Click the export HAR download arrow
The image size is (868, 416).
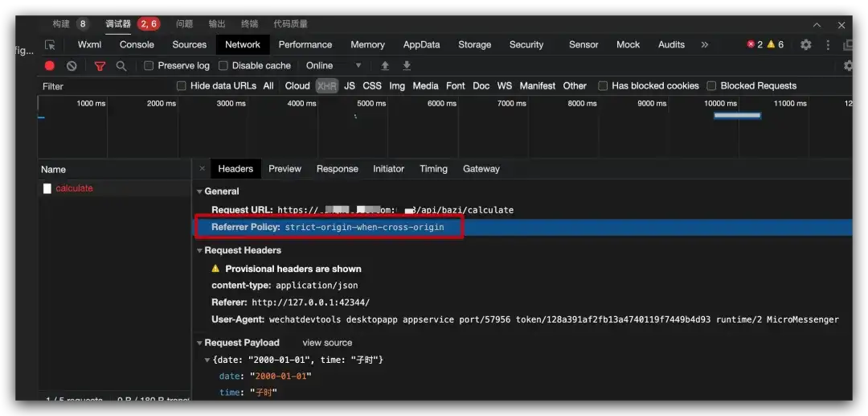pos(407,66)
